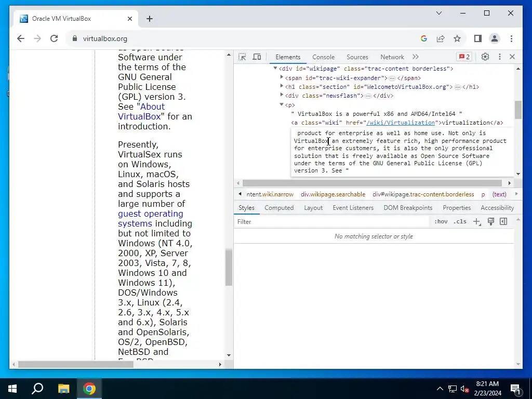532x399 pixels.
Task: Click the Filter styles input field
Action: 332,221
